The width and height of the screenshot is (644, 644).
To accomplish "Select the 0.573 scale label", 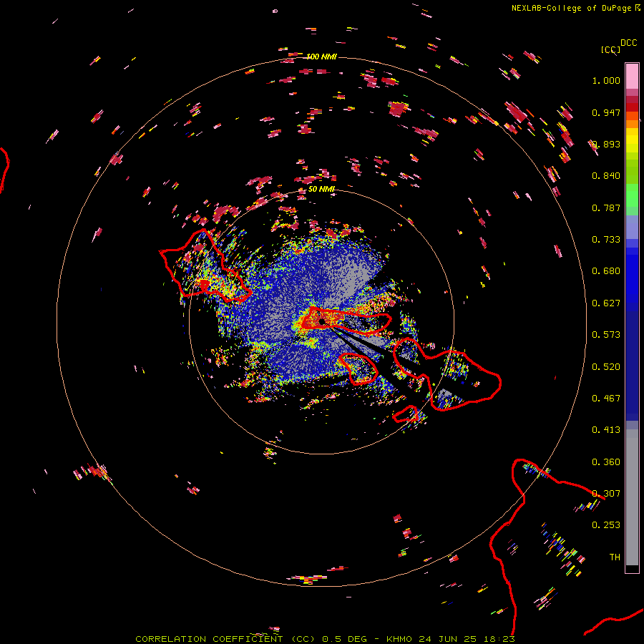I will click(606, 335).
